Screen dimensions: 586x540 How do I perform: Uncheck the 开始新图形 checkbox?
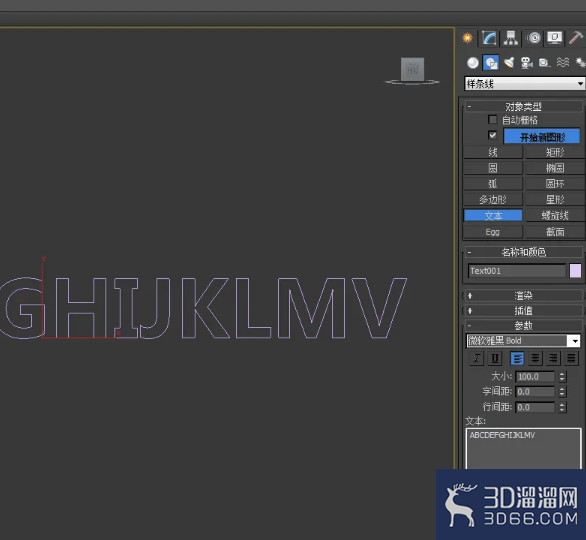tap(493, 135)
